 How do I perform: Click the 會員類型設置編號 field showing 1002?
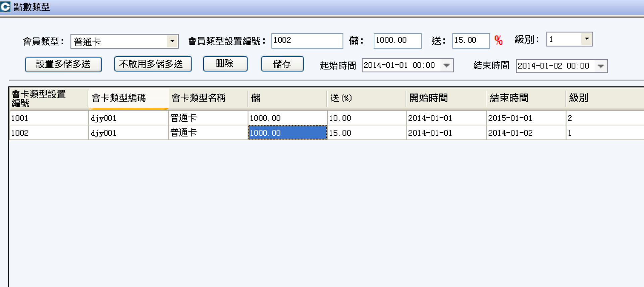[307, 41]
